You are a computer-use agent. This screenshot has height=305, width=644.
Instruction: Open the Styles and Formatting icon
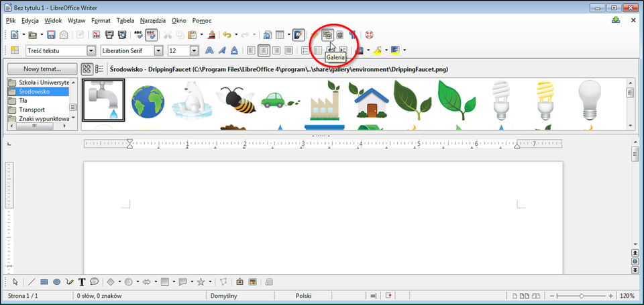click(x=15, y=50)
